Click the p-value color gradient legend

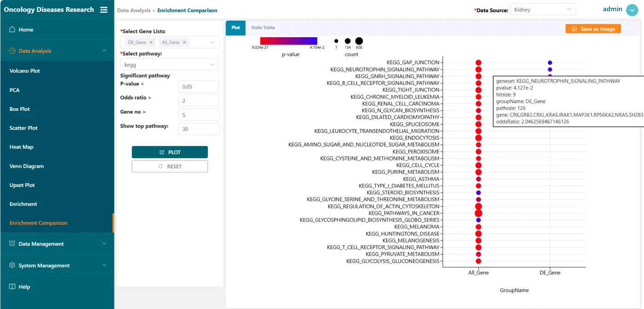pos(288,41)
